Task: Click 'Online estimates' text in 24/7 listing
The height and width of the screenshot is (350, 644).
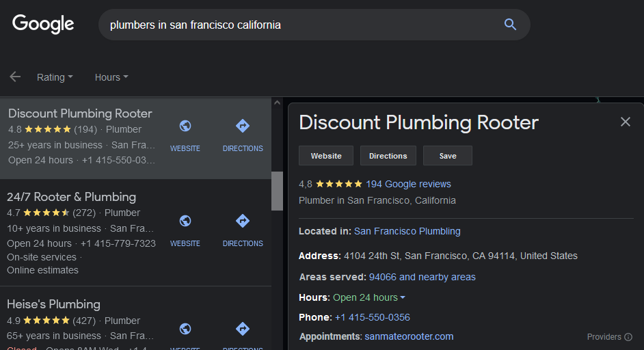Action: (42, 270)
